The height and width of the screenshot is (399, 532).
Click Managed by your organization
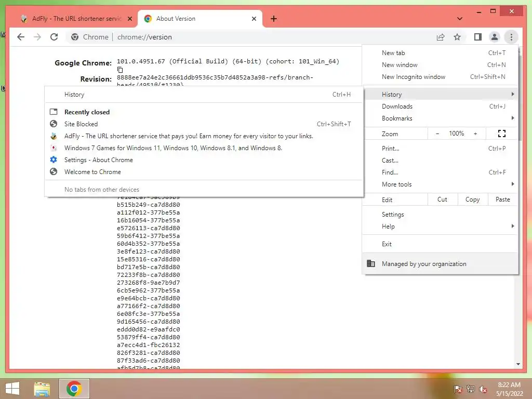click(440, 263)
